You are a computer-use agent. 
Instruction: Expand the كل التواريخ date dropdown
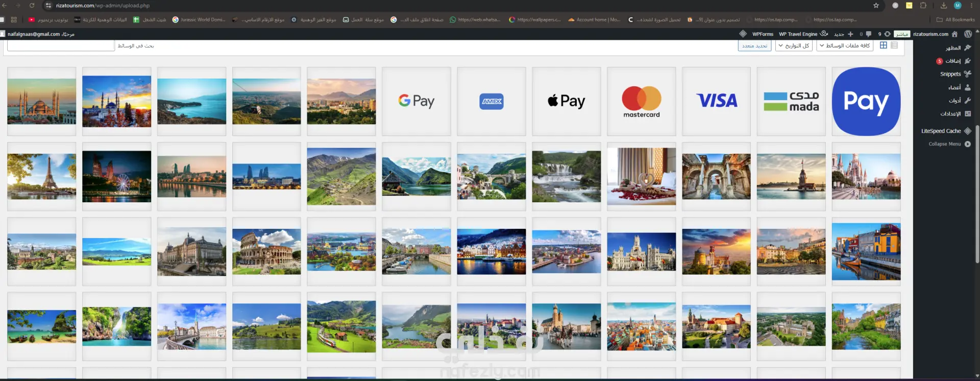(x=794, y=45)
